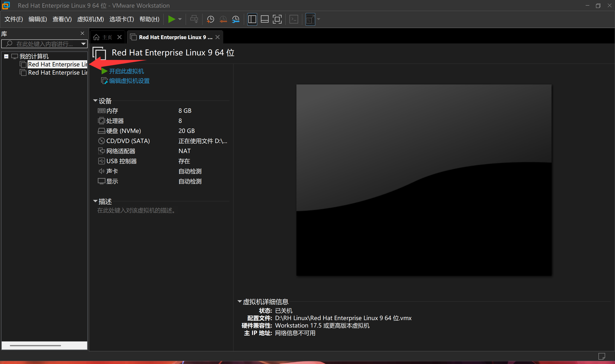Click 正在使用文件 D:\... value
The width and height of the screenshot is (615, 364).
(x=203, y=141)
